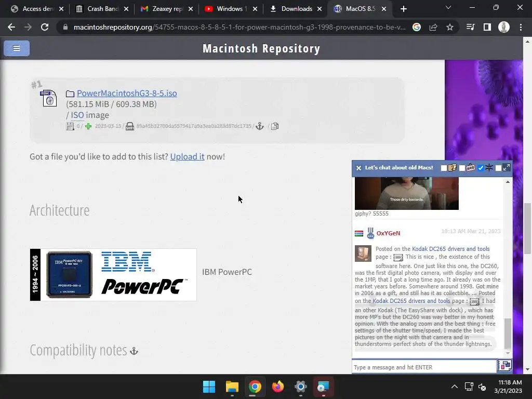Open the hamburger menu on Macintosh Repository
The width and height of the screenshot is (532, 399).
(x=16, y=48)
